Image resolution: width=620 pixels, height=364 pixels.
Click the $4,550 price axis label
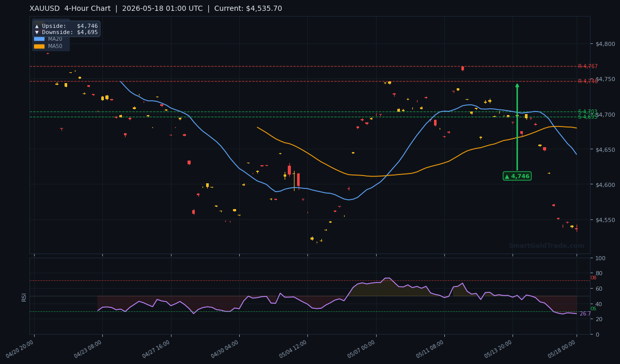pos(605,220)
